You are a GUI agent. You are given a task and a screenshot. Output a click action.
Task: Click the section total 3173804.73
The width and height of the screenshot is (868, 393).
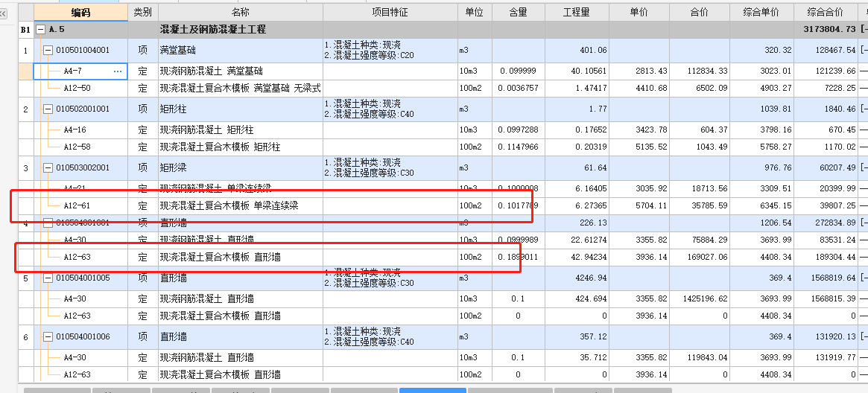pos(829,29)
